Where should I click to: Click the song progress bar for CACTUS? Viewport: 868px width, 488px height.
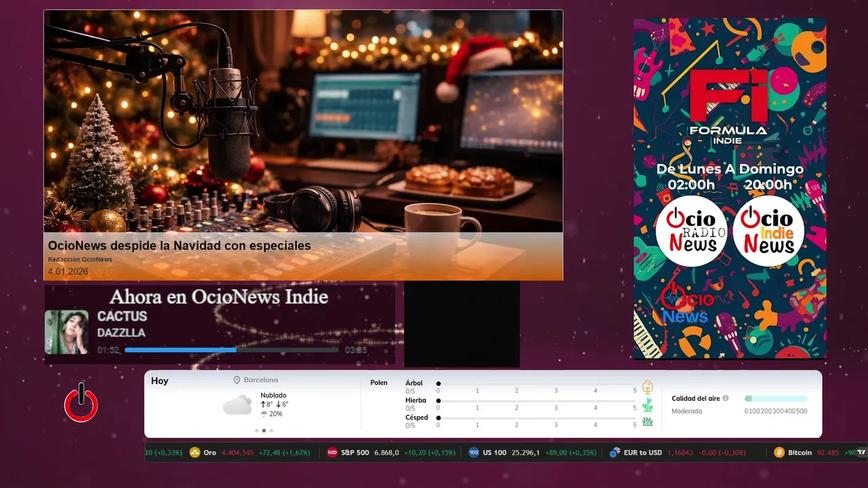[x=231, y=350]
